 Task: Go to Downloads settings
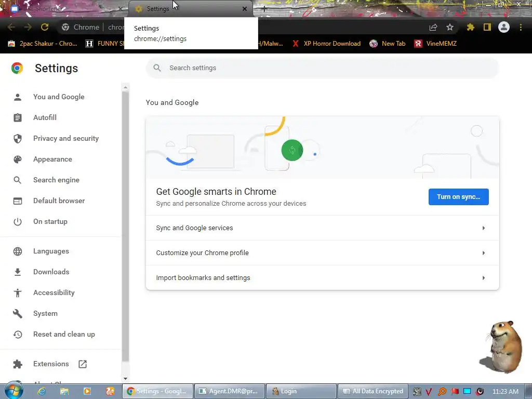tap(51, 272)
